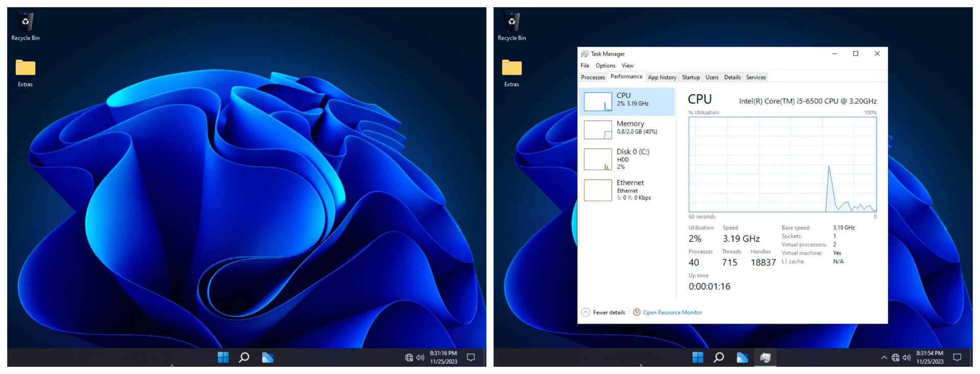Click the 715 threads value

[x=729, y=263]
